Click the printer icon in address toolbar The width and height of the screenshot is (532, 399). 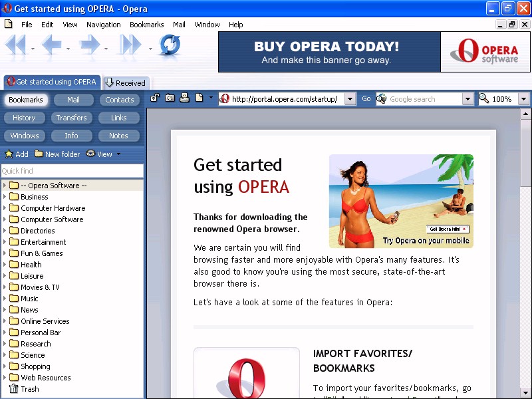point(184,98)
